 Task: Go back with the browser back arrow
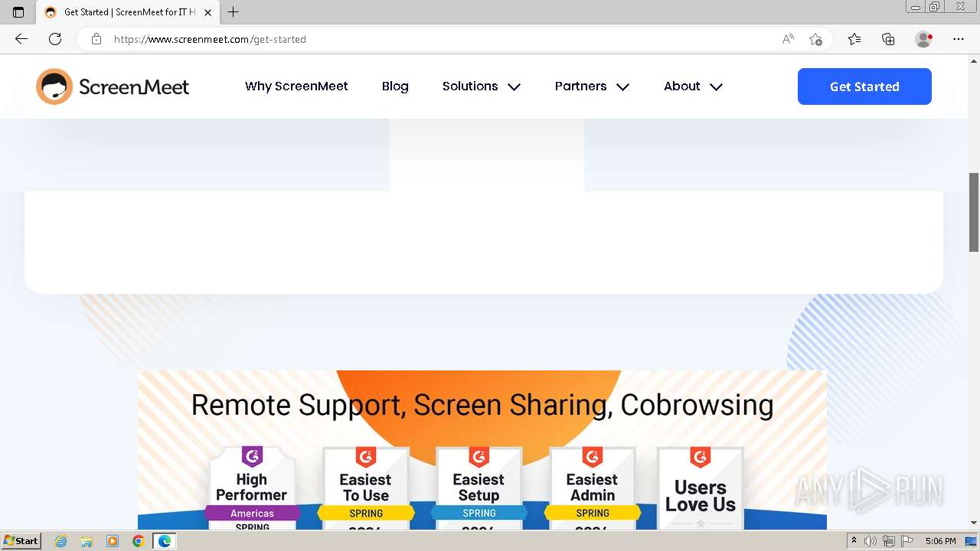21,39
